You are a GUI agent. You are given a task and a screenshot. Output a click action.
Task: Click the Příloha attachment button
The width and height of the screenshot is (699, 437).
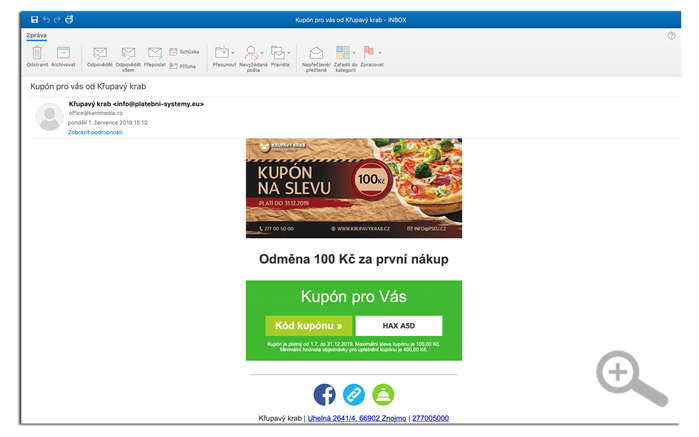coord(184,65)
